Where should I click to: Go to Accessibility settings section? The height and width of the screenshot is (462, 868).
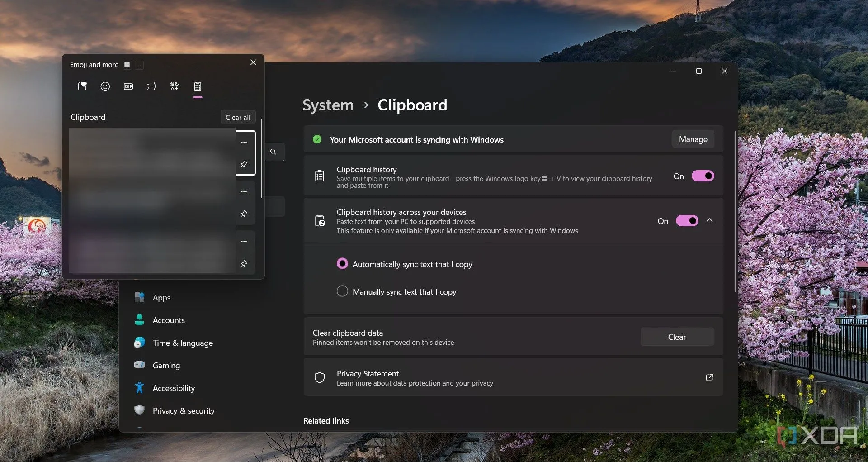(174, 388)
